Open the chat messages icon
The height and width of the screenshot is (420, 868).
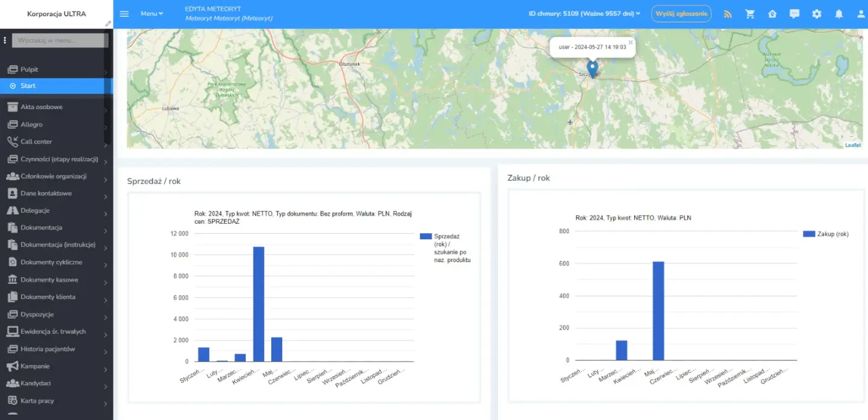(794, 14)
